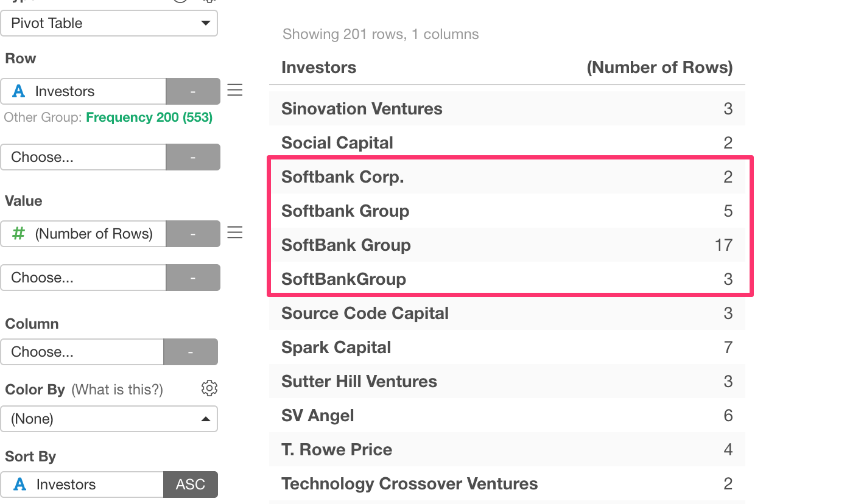Open the Row hamburger menu icon
This screenshot has height=504, width=861.
click(x=235, y=91)
